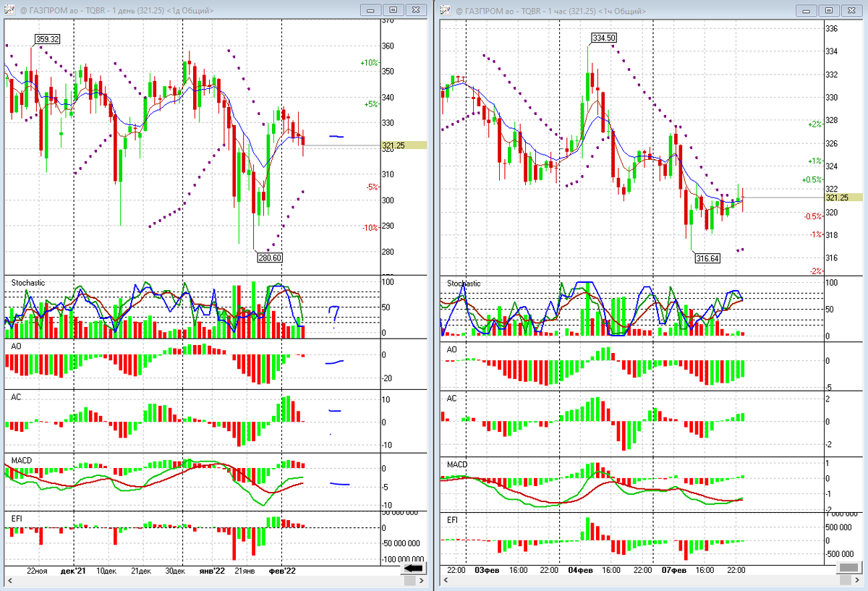Minimize the hourly (1 час) chart window
868x591 pixels.
pyautogui.click(x=807, y=10)
